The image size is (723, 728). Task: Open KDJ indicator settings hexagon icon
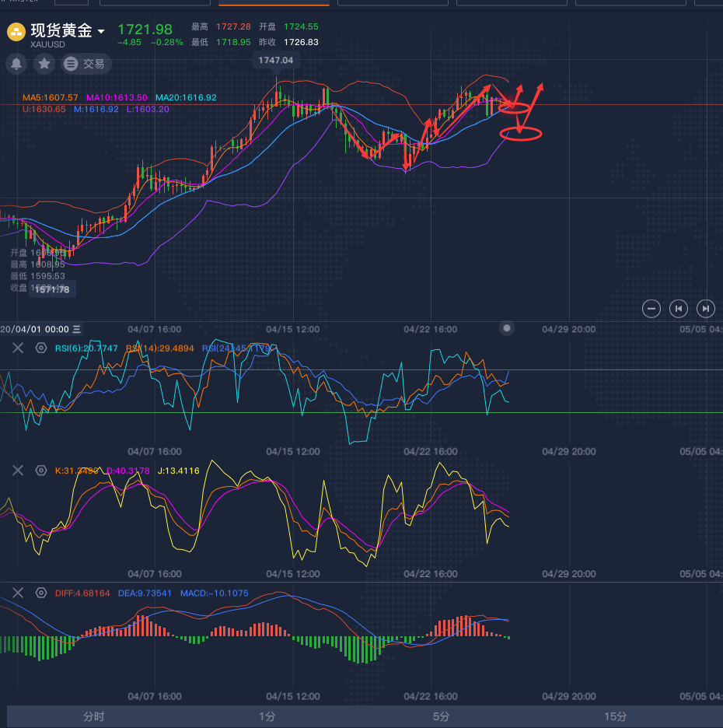pyautogui.click(x=41, y=471)
